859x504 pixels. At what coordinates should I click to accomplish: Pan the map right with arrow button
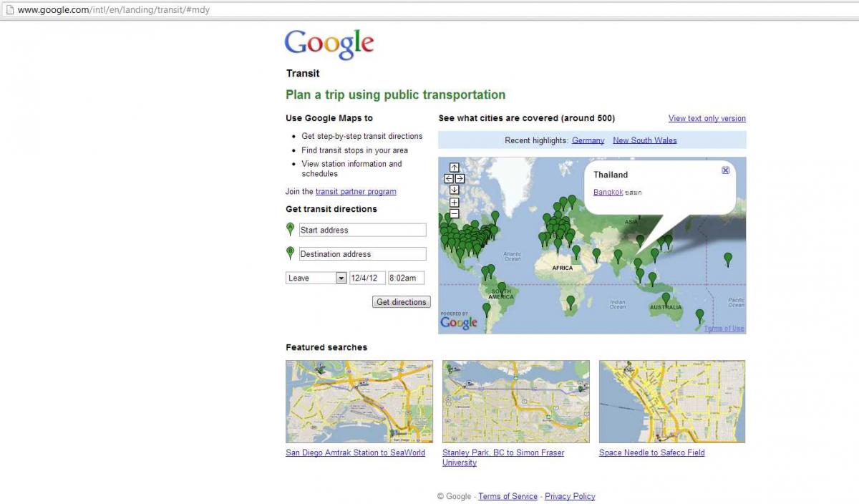point(460,178)
